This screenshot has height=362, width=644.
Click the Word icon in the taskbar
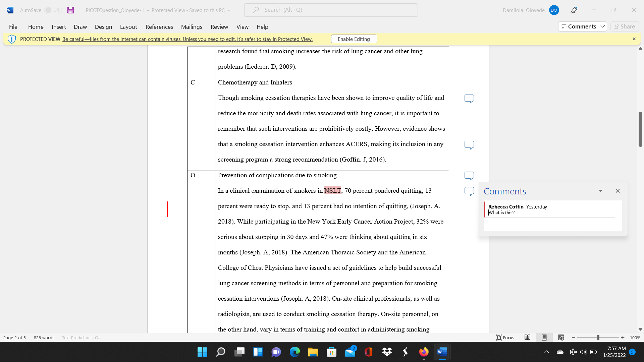coord(442,352)
